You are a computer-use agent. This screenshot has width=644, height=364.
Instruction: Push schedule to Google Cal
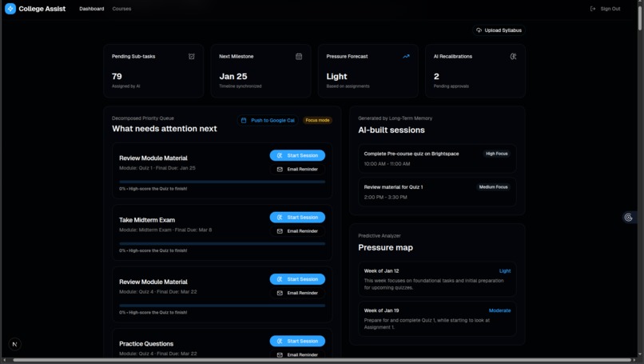click(x=268, y=121)
